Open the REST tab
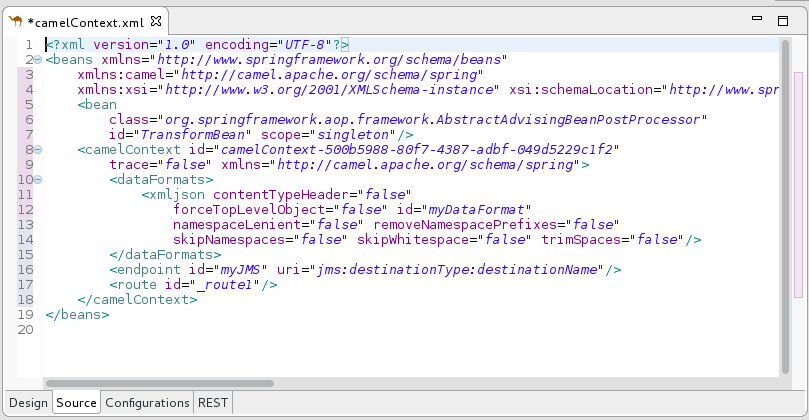 213,402
